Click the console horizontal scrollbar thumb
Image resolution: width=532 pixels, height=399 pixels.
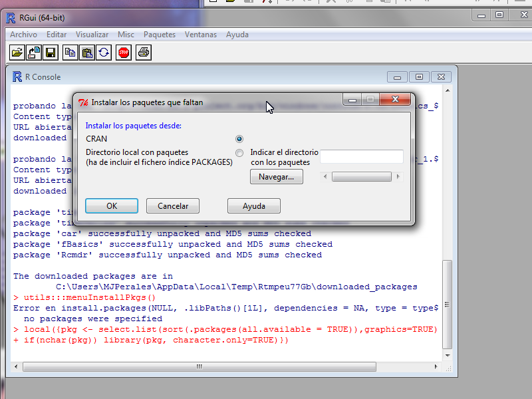199,367
